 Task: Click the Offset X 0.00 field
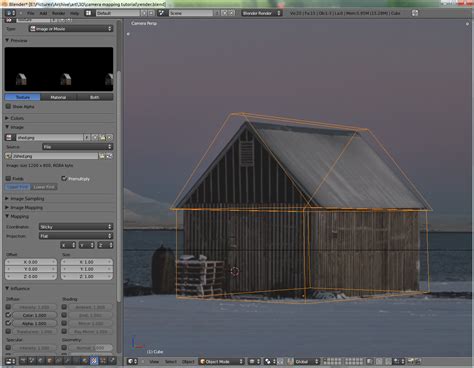click(x=31, y=262)
